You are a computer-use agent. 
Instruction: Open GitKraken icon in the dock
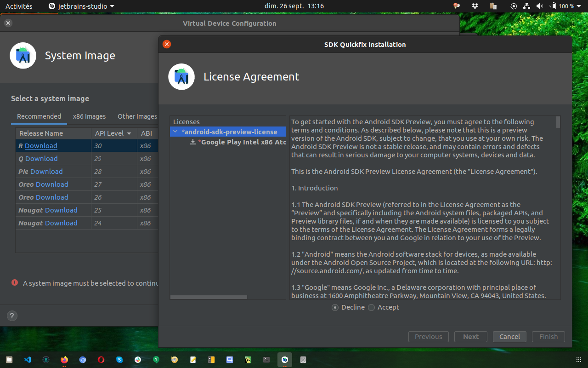tap(46, 360)
